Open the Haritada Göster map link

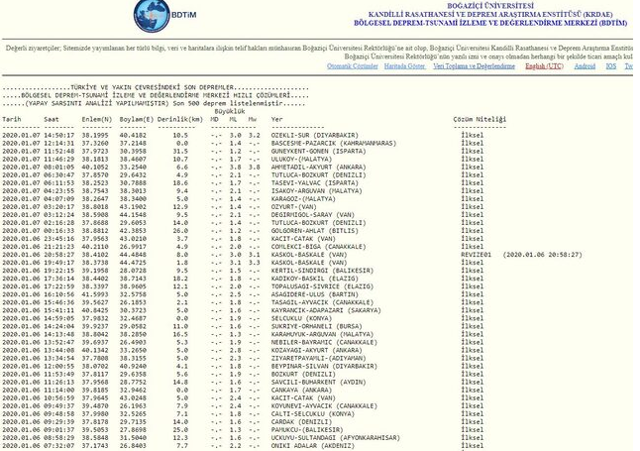tap(405, 65)
